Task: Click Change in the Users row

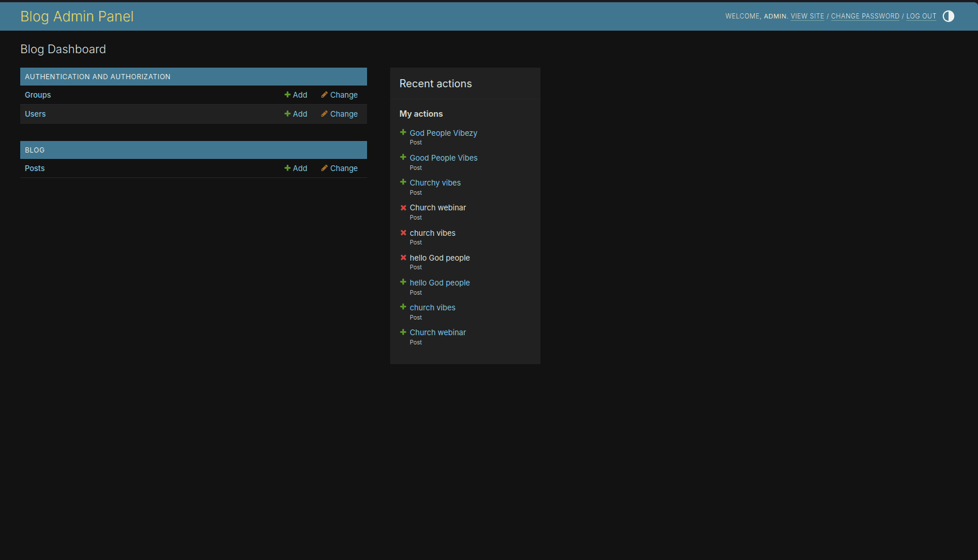Action: [340, 114]
